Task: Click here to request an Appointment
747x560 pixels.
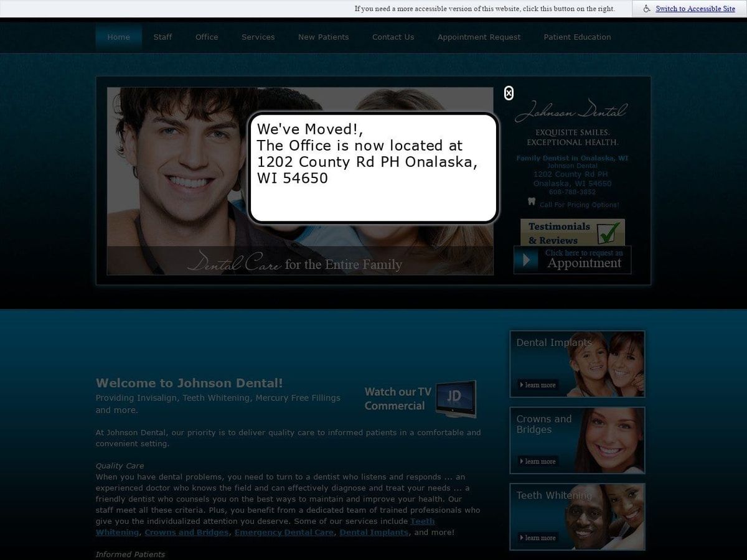Action: [572, 259]
